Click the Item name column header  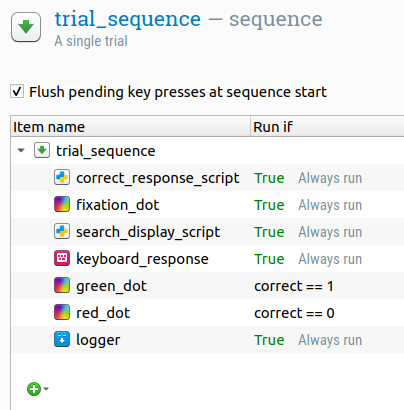(x=130, y=127)
